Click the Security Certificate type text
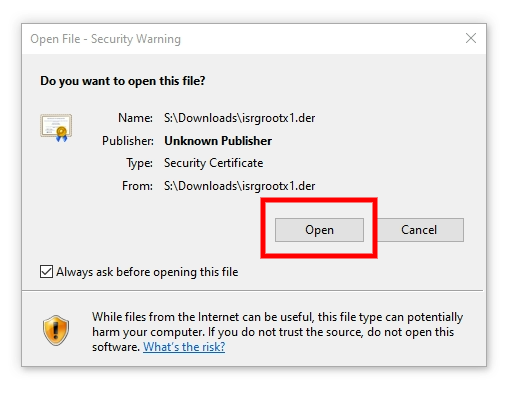Image resolution: width=517 pixels, height=397 pixels. (x=213, y=163)
